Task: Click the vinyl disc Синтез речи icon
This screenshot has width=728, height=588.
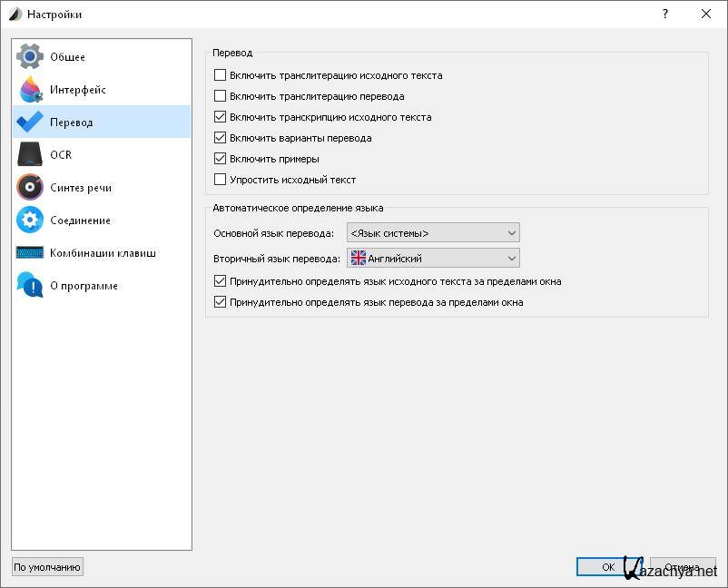Action: (x=30, y=188)
